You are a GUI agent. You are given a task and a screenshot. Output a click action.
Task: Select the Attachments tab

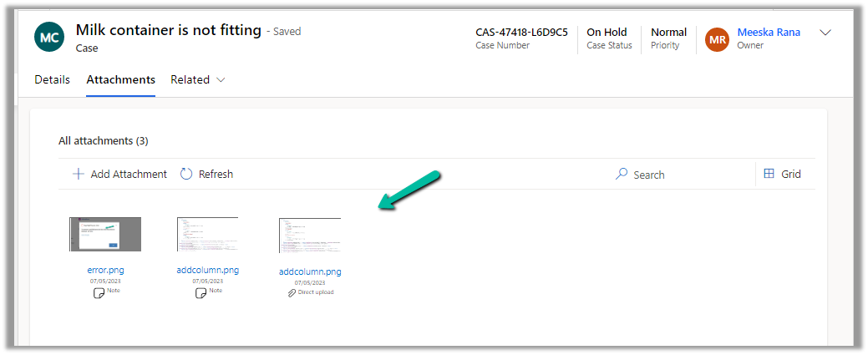(120, 79)
